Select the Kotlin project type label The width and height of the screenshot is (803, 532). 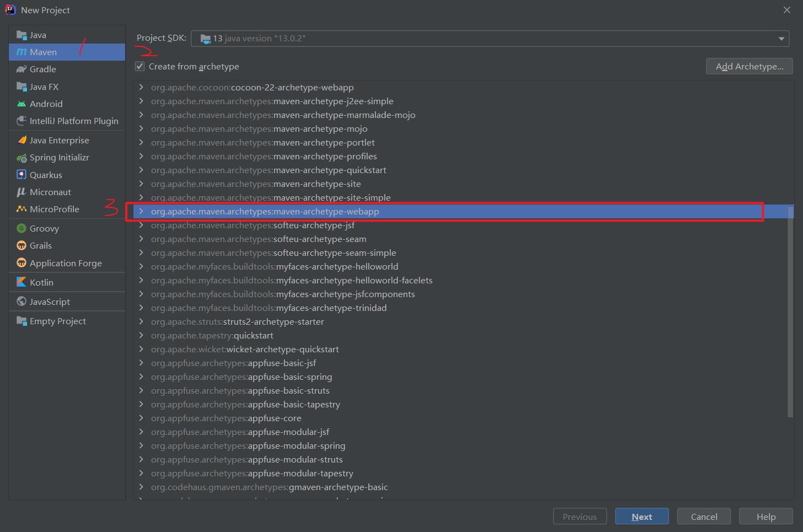click(x=41, y=282)
